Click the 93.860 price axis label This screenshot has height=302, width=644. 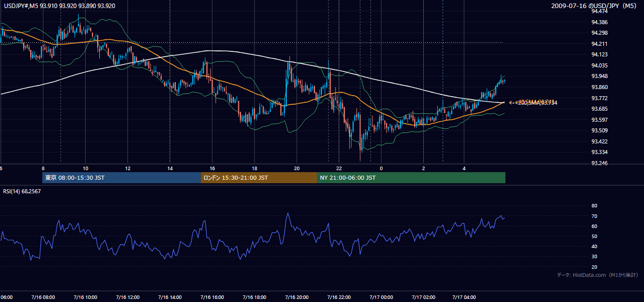[599, 87]
